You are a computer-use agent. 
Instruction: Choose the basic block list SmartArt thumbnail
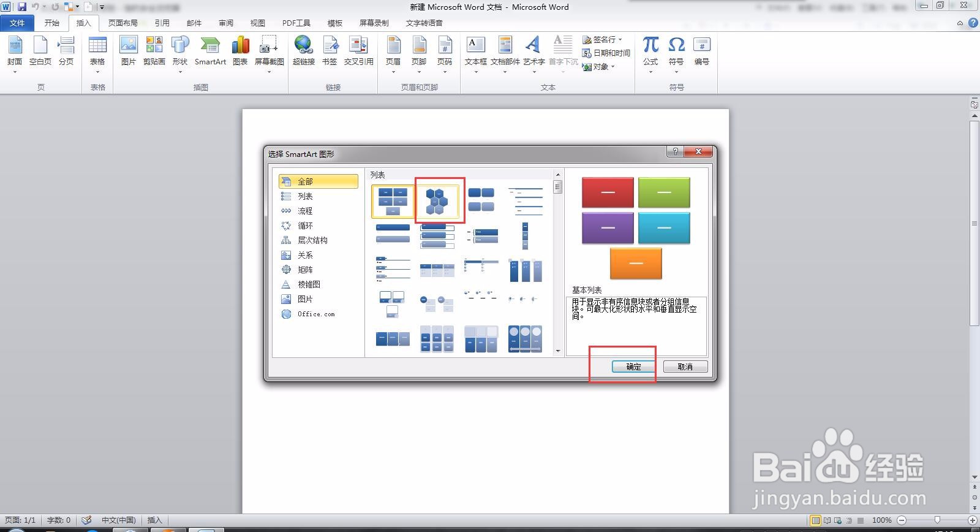393,201
